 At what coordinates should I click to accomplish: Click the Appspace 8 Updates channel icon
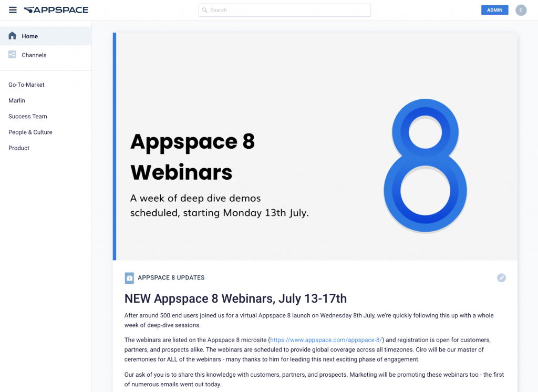pos(129,277)
